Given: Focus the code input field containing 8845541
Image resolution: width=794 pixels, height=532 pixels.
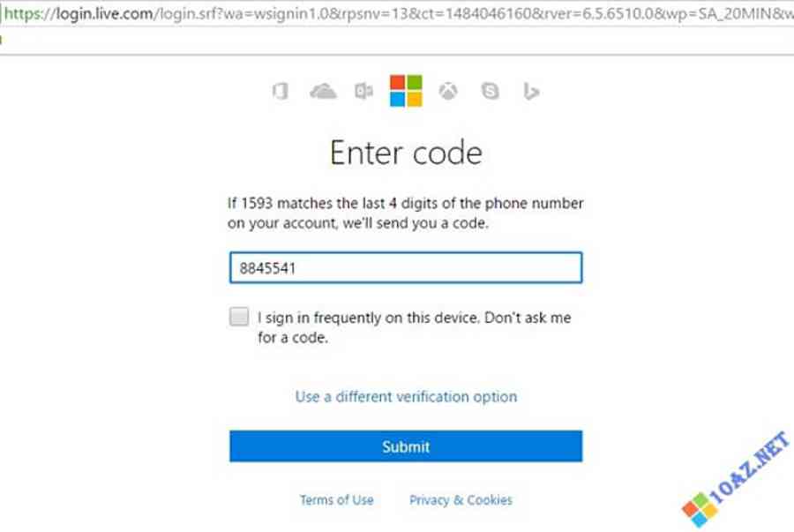Looking at the screenshot, I should (x=406, y=268).
